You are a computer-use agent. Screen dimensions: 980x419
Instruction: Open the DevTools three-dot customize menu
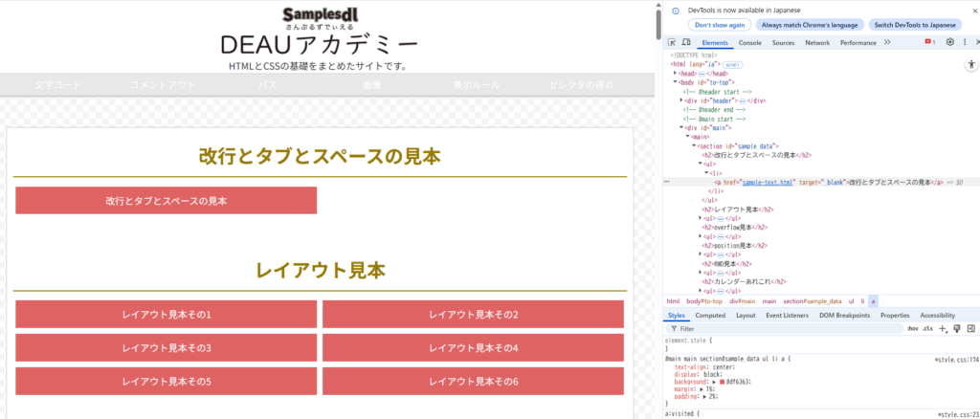pyautogui.click(x=963, y=43)
